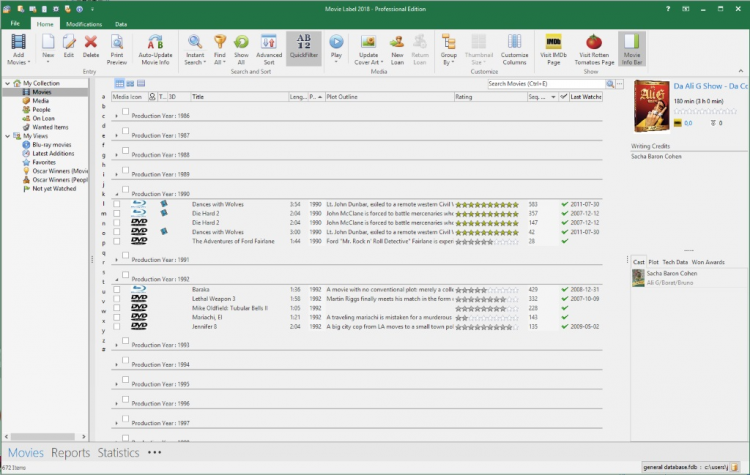Image resolution: width=750 pixels, height=475 pixels.
Task: Collapse the My Collection tree node
Action: (x=7, y=83)
